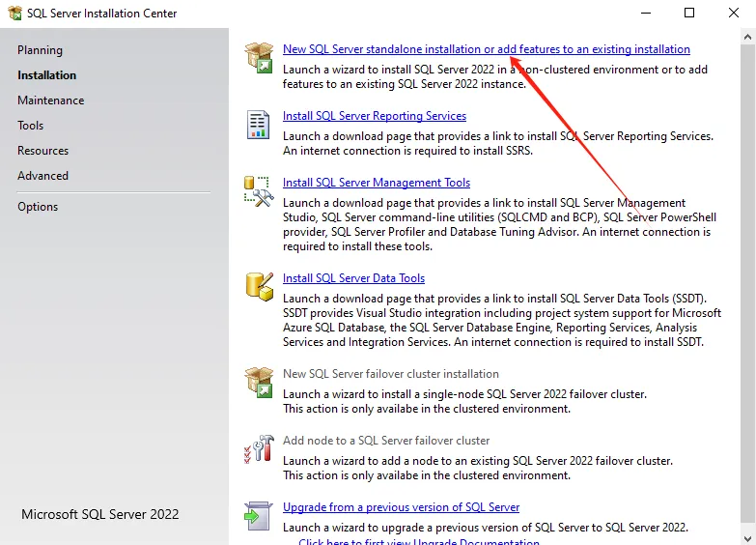This screenshot has width=756, height=545.
Task: Show the Resources page
Action: click(42, 151)
